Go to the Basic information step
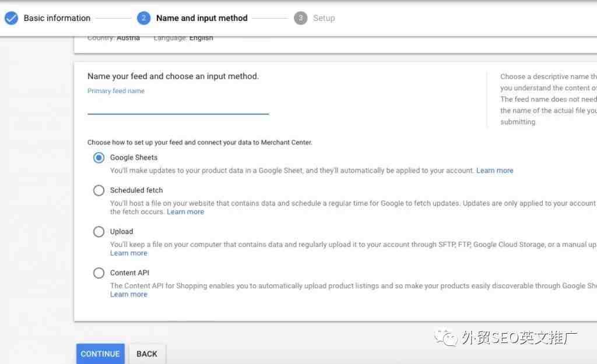 [x=57, y=18]
